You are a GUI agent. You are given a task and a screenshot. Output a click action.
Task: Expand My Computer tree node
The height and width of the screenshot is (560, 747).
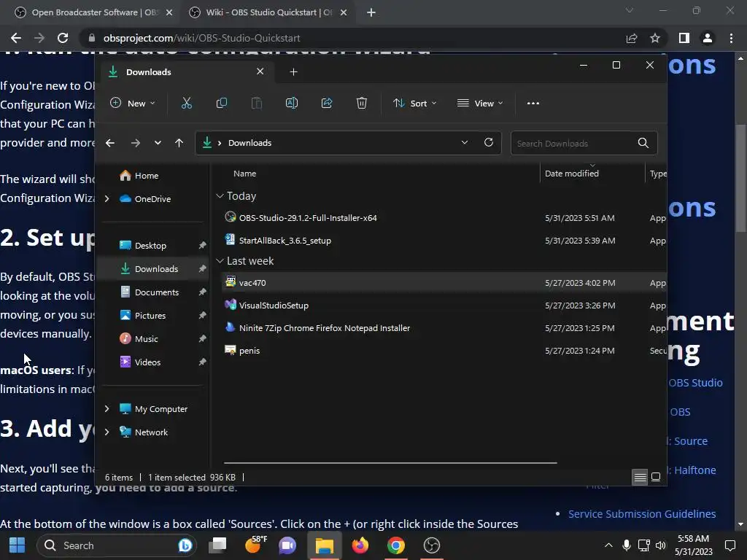tap(107, 408)
